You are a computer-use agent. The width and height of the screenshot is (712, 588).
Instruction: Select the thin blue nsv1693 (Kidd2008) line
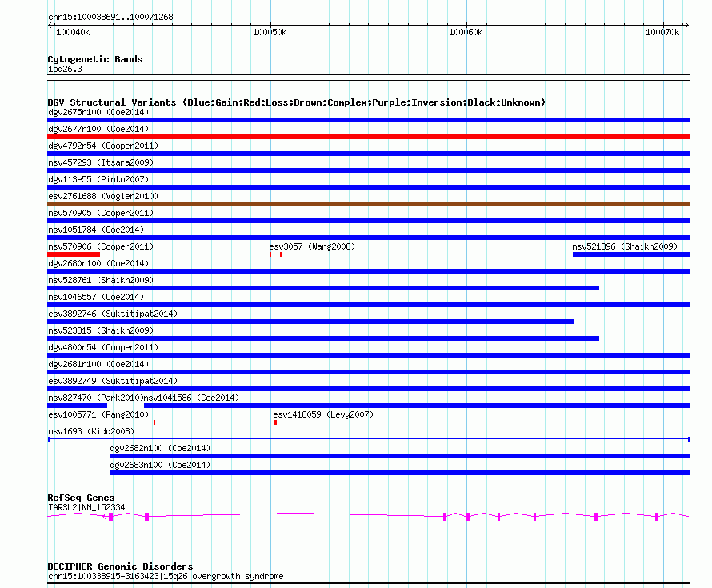tap(368, 439)
